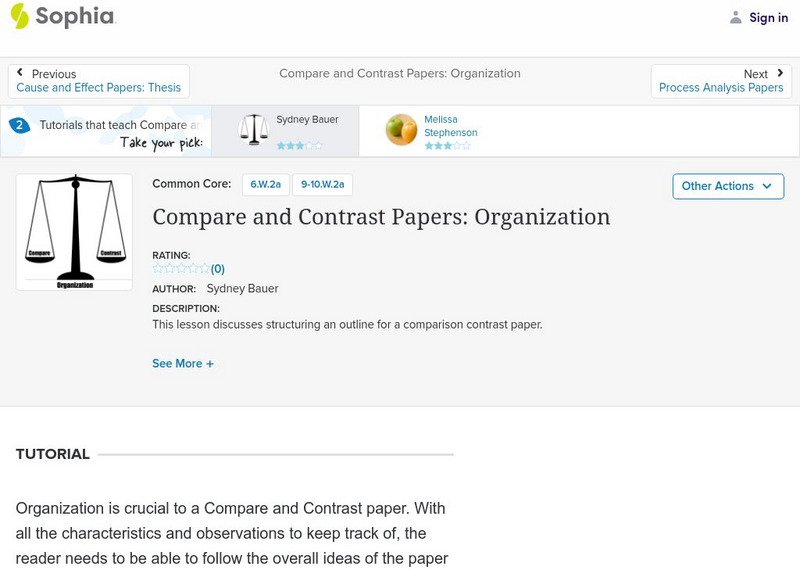Go to Process Analysis Papers tutorial
This screenshot has width=800, height=570.
point(721,88)
